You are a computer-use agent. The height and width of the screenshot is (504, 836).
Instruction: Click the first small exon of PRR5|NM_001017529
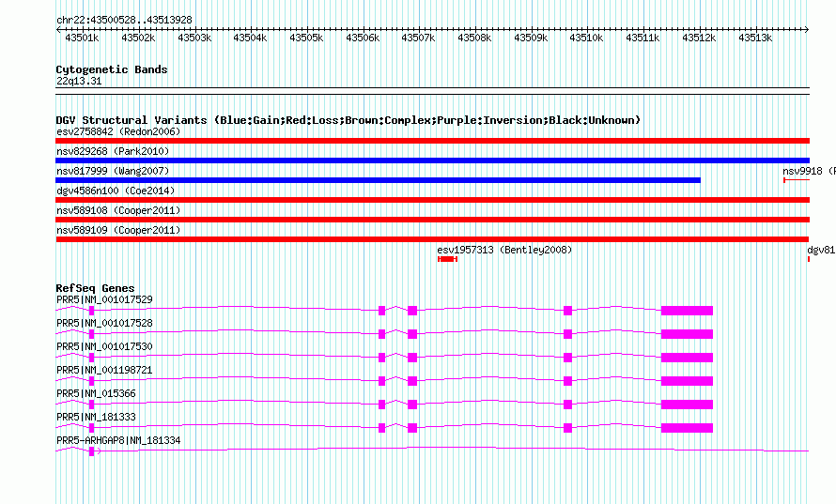(92, 311)
